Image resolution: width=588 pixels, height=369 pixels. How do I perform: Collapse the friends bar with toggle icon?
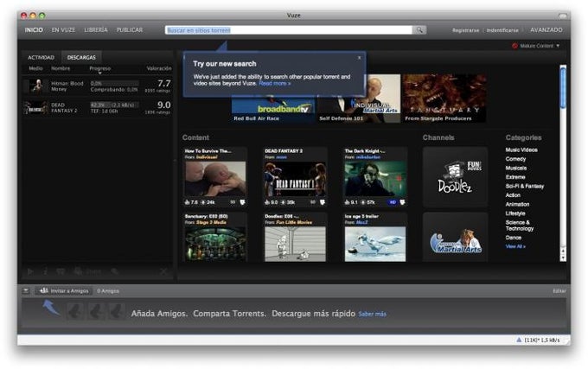pos(26,290)
